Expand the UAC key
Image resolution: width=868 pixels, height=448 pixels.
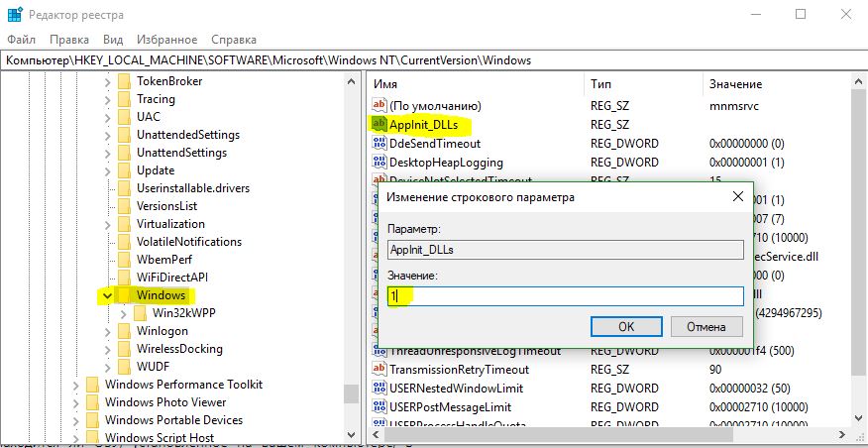coord(107,117)
